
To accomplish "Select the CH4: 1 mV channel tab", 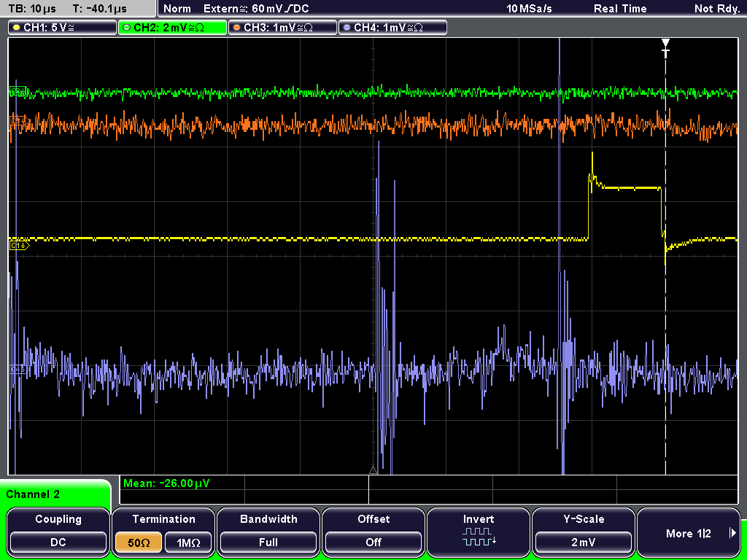I will 392,28.
